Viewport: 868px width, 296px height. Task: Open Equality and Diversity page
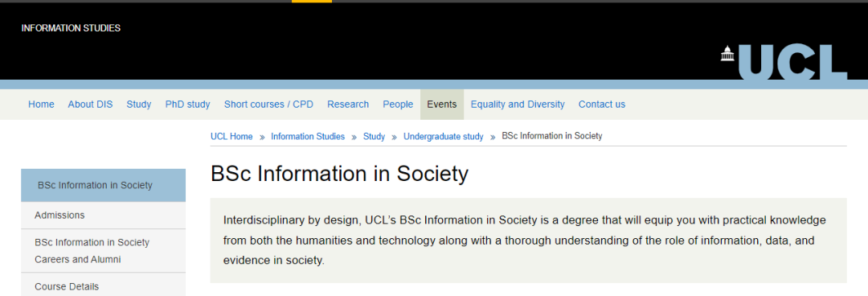(518, 105)
